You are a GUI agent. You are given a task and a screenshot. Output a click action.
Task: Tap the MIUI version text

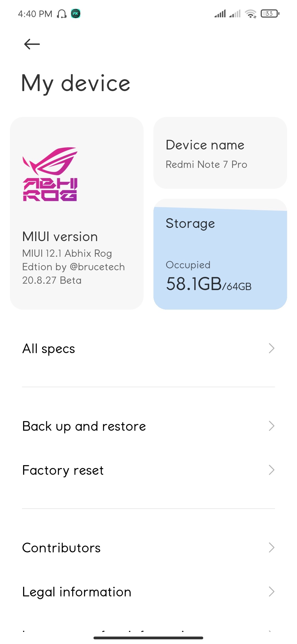coord(60,237)
